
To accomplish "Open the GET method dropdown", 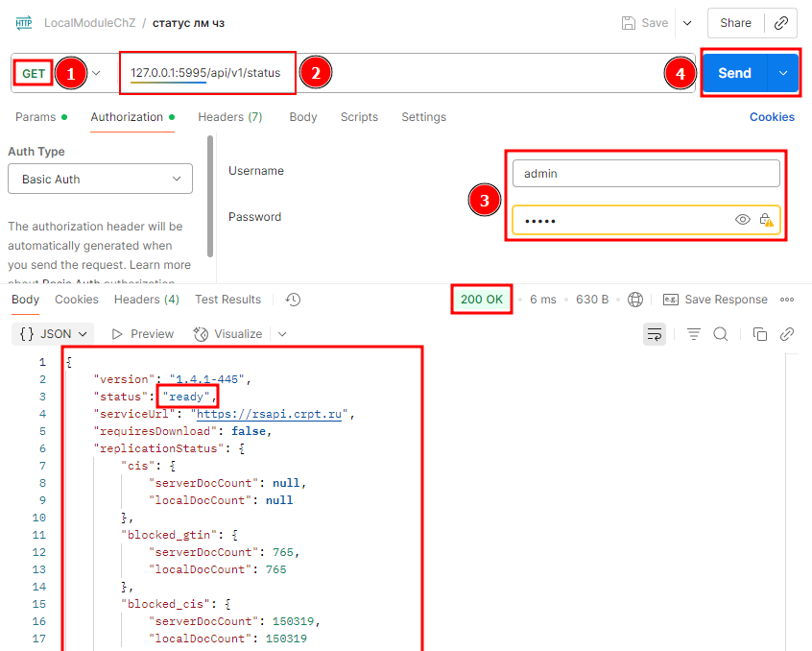I will tap(96, 73).
